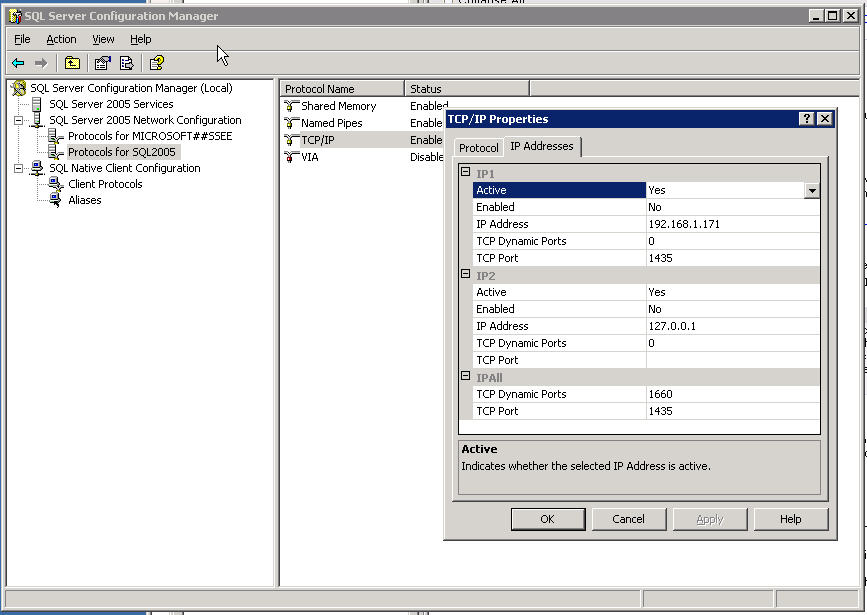Click the Status column header
The height and width of the screenshot is (615, 867).
tap(467, 88)
